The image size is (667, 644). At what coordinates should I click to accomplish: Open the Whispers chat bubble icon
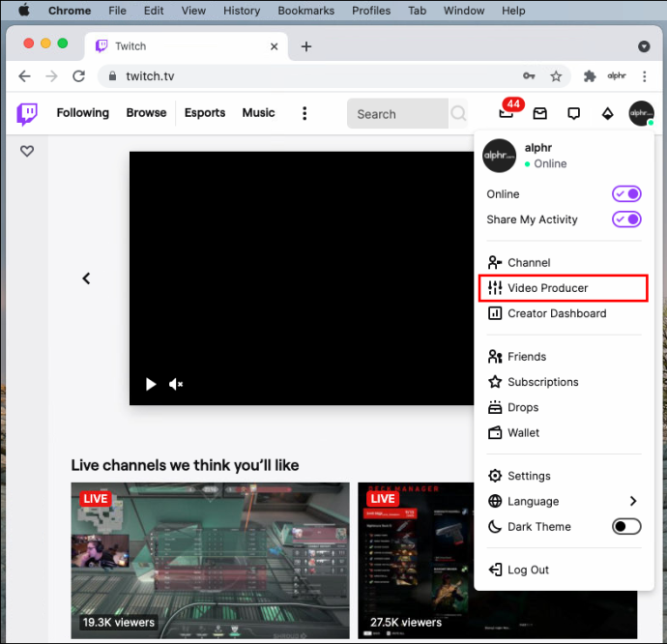pyautogui.click(x=573, y=113)
